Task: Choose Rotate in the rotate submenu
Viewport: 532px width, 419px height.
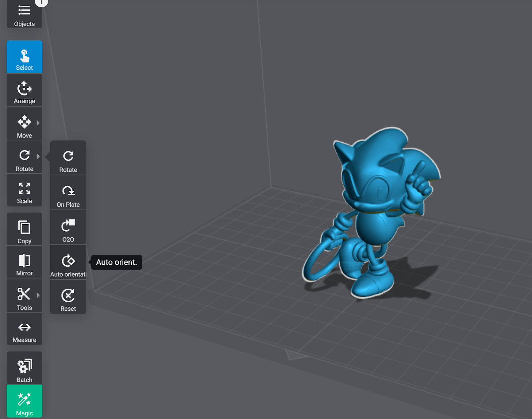Action: point(68,158)
